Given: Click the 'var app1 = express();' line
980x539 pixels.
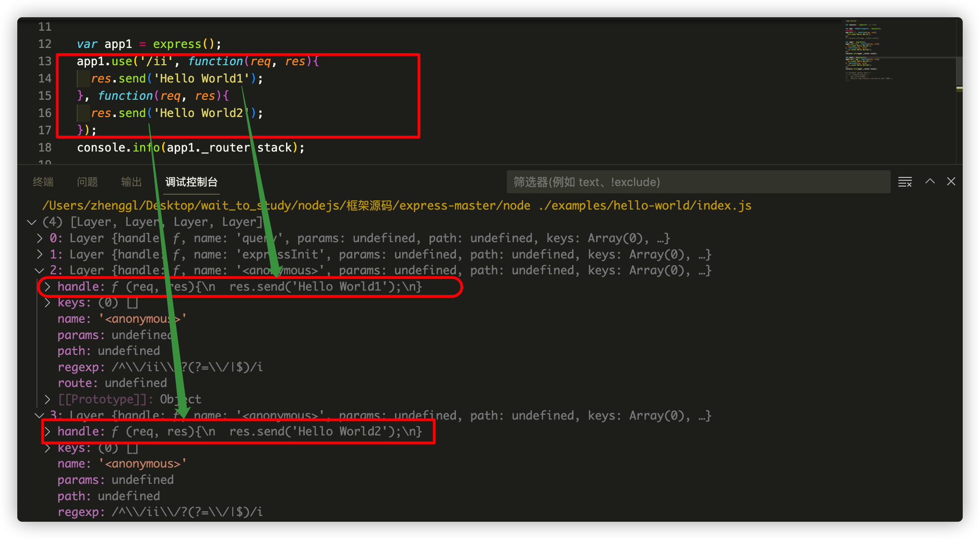Looking at the screenshot, I should pos(149,44).
